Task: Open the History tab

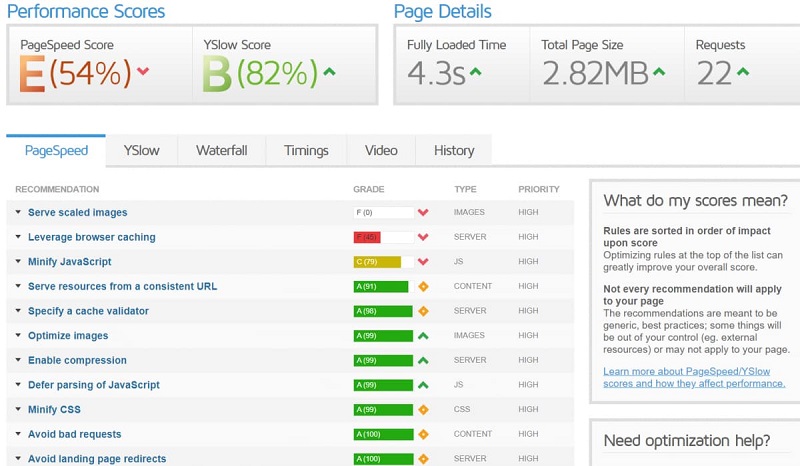Action: tap(454, 151)
